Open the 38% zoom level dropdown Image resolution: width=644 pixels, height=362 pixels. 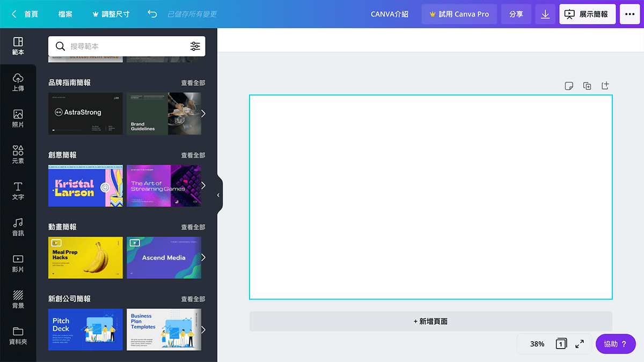click(x=537, y=344)
